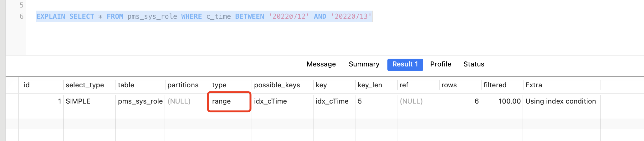This screenshot has height=141, width=644.
Task: Switch to the Status tab
Action: point(474,64)
